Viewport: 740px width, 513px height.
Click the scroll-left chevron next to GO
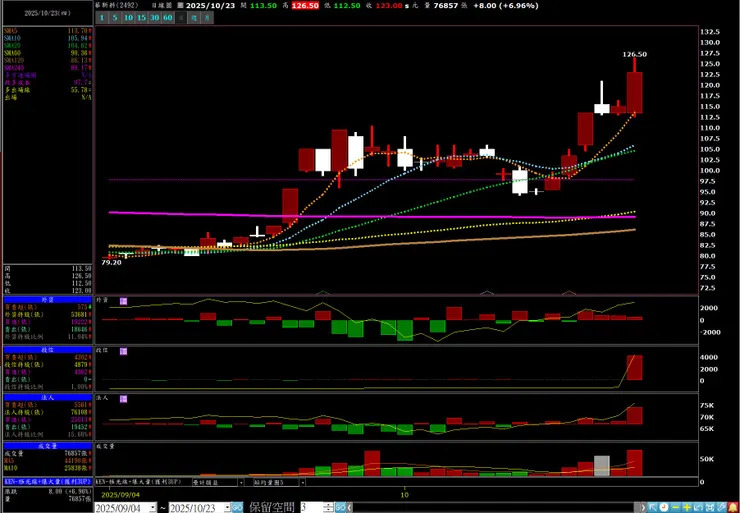click(x=350, y=507)
